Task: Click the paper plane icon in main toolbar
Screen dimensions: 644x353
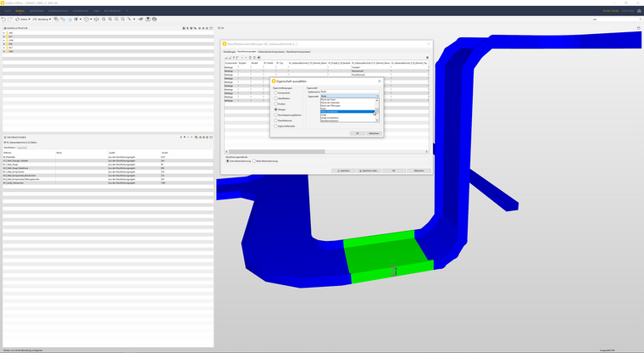Action: 141,20
